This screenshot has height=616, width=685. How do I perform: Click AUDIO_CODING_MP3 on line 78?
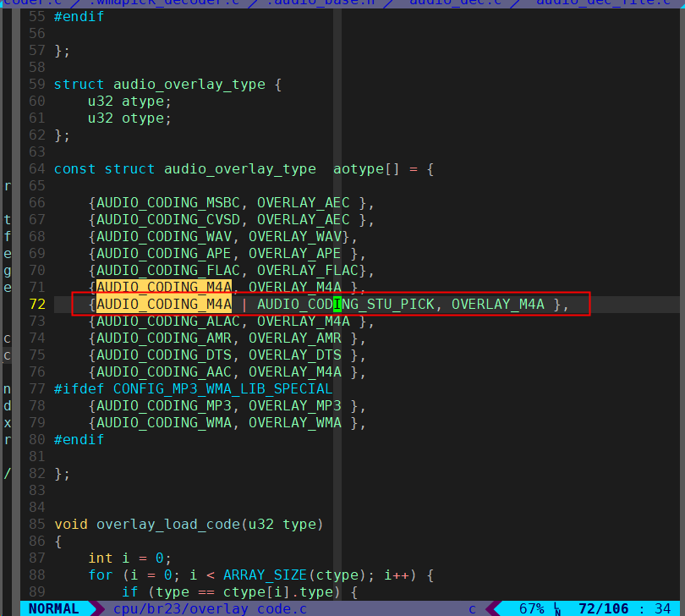click(x=164, y=406)
